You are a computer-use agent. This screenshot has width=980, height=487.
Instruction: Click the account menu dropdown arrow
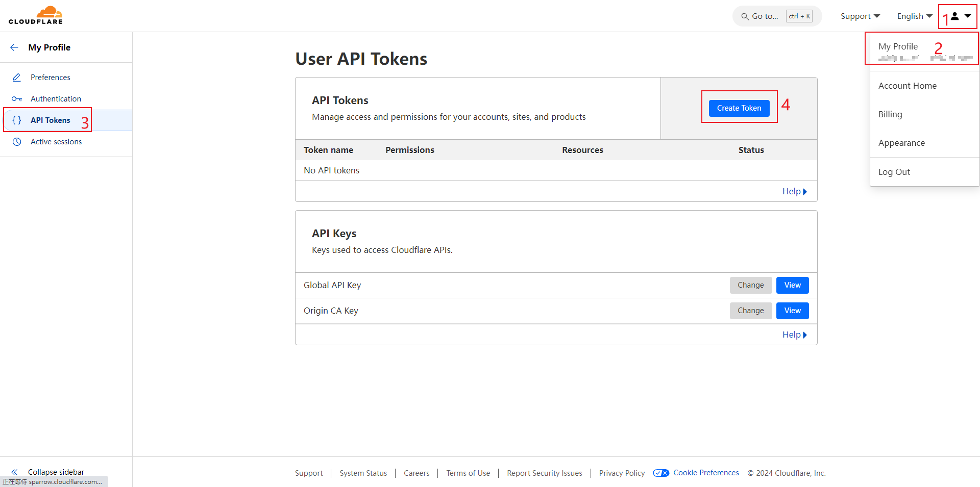click(968, 16)
